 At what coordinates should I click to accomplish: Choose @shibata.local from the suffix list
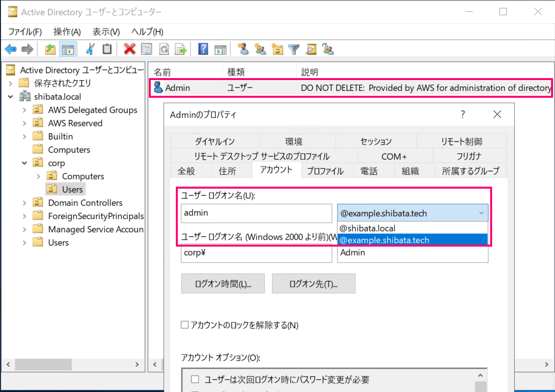[x=413, y=228]
